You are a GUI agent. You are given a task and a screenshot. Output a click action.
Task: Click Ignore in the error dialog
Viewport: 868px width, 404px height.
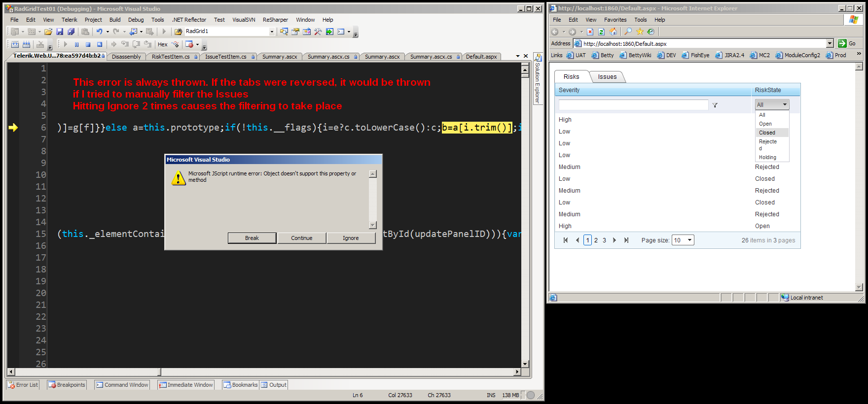(x=351, y=238)
